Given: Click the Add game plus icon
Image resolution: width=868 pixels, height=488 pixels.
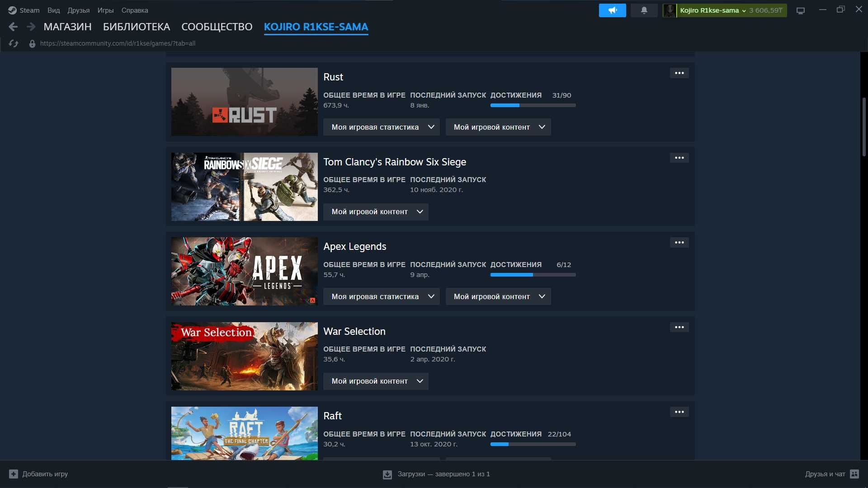Looking at the screenshot, I should [14, 474].
